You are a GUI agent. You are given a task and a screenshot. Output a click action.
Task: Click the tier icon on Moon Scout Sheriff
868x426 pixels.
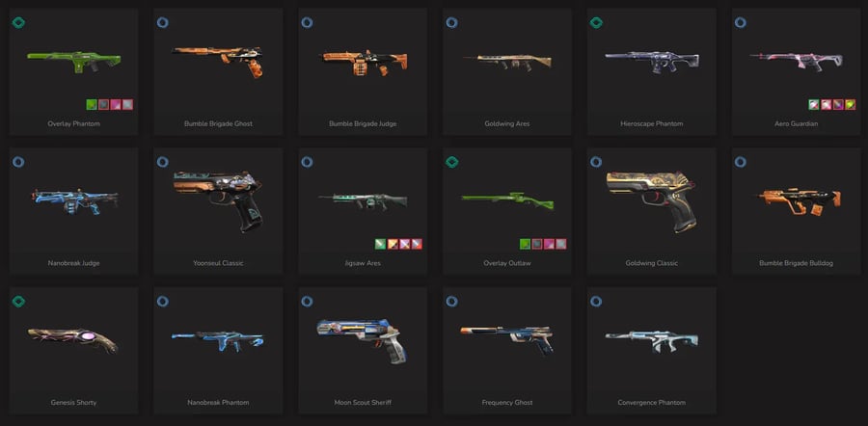pos(308,302)
